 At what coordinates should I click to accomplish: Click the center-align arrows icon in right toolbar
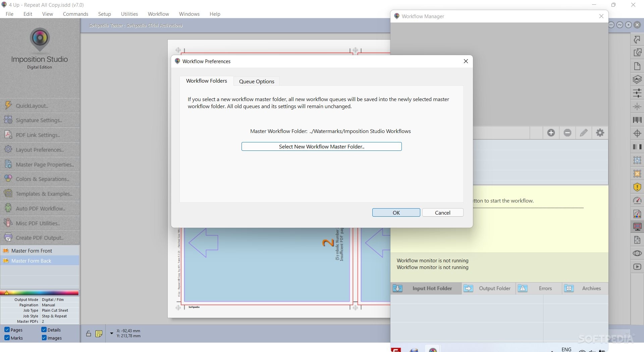[637, 106]
